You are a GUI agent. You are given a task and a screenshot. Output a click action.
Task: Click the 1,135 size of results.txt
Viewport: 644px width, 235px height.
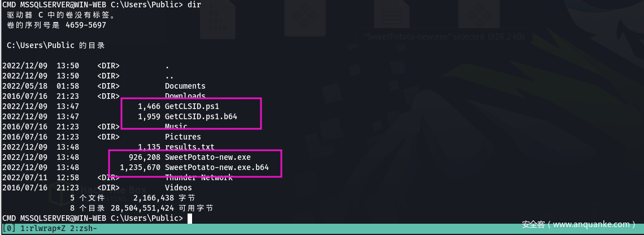149,147
